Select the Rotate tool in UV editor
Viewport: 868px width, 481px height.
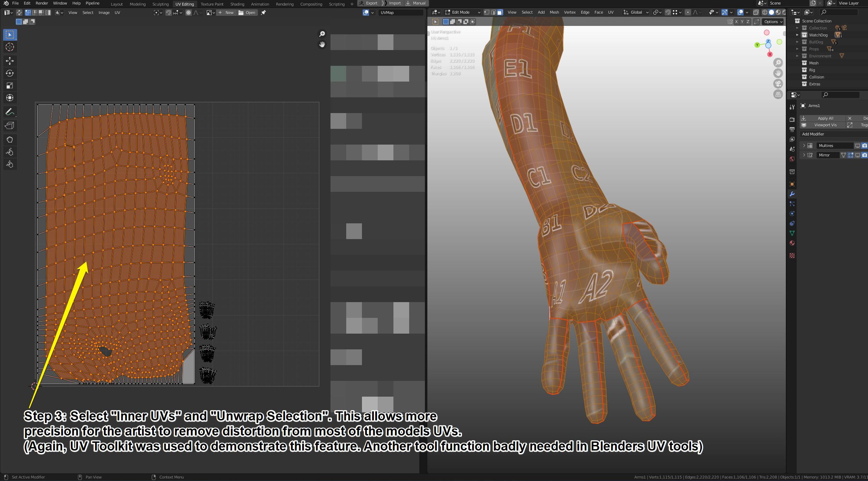tap(10, 73)
